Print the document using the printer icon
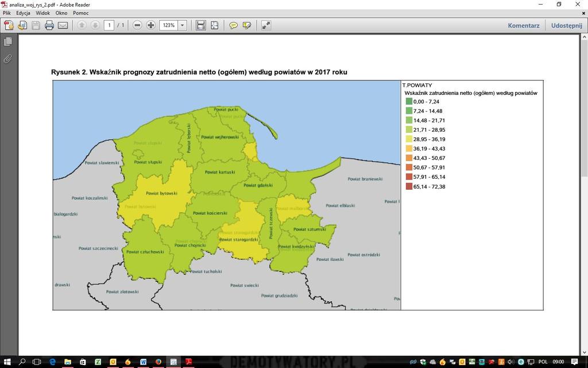Screen dimensions: 588x368 (49, 25)
